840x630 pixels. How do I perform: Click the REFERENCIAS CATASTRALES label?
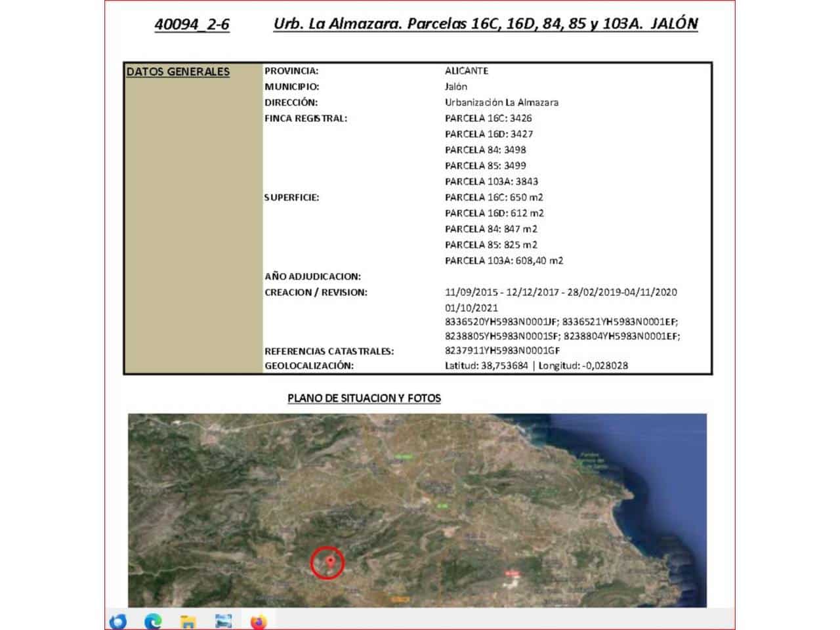coord(329,352)
